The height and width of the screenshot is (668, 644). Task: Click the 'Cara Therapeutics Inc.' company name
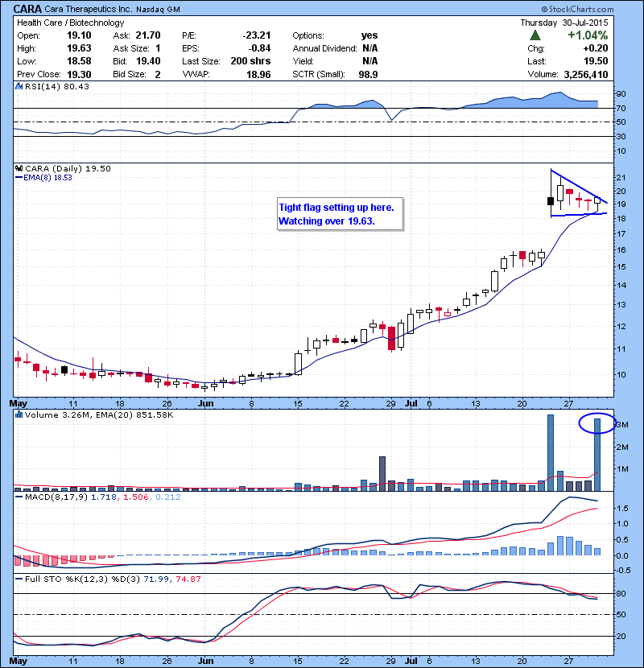point(89,9)
